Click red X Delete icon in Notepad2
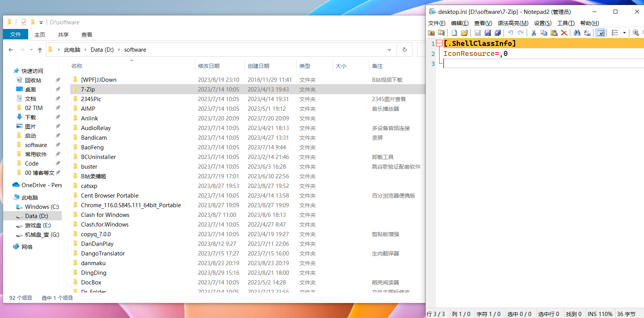The image size is (644, 318). (564, 33)
